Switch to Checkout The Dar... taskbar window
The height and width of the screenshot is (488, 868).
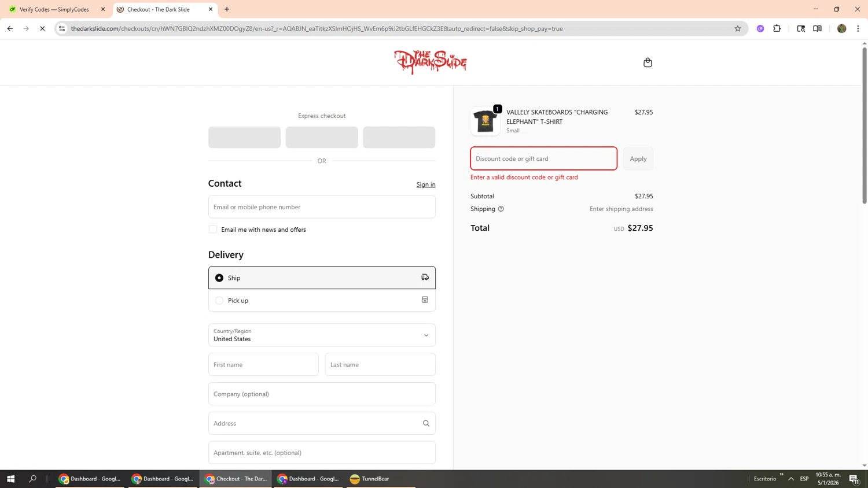pyautogui.click(x=236, y=479)
